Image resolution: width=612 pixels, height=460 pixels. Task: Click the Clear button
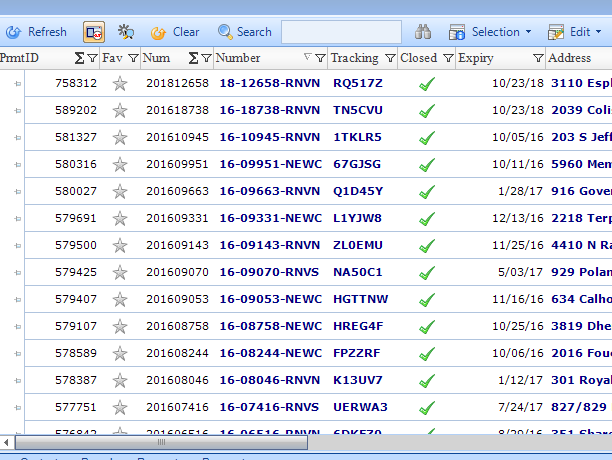[175, 32]
